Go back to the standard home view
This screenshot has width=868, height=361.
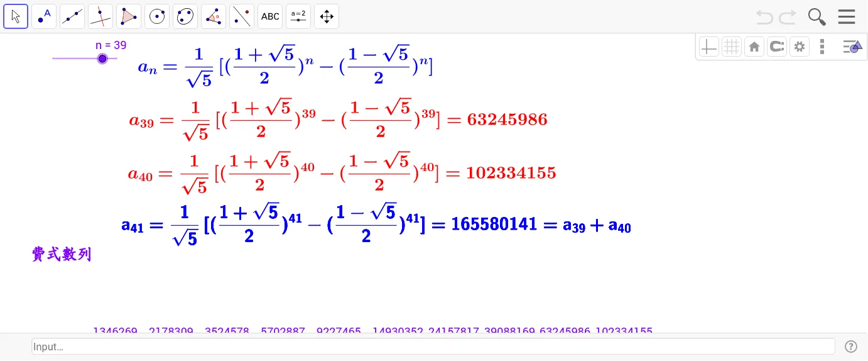[x=754, y=47]
